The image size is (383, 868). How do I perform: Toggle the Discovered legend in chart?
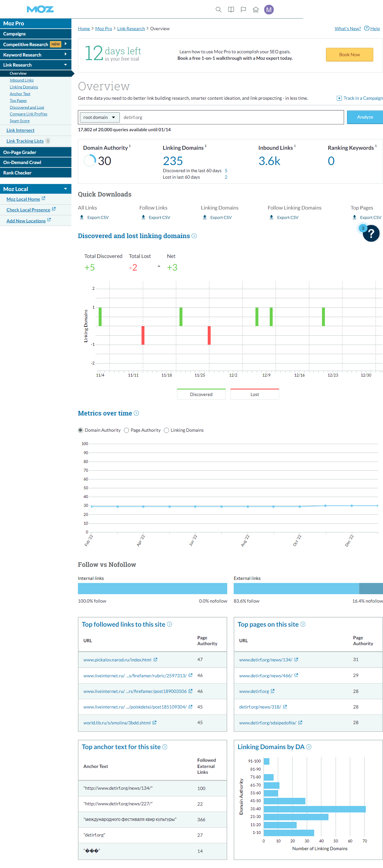[201, 394]
